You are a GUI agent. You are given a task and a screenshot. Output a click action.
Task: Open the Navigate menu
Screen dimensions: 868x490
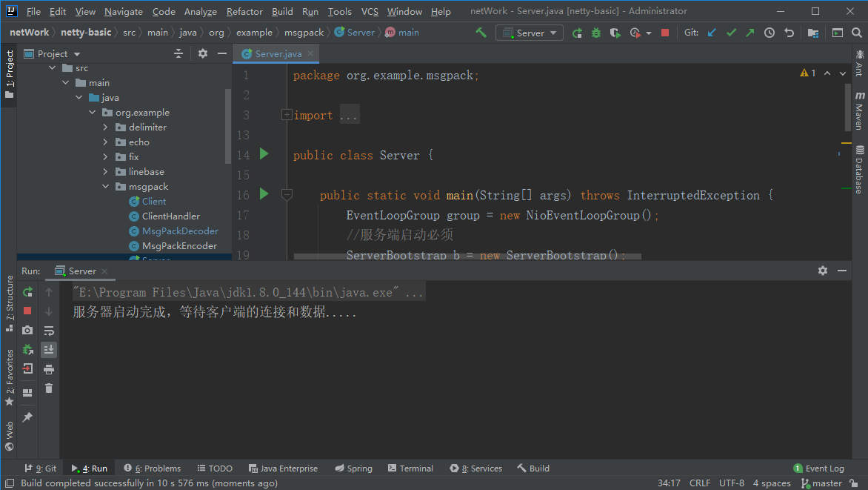(x=124, y=11)
